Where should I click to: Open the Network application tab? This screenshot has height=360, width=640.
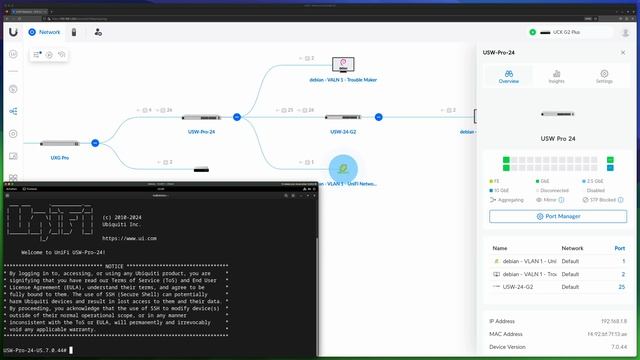tap(44, 32)
